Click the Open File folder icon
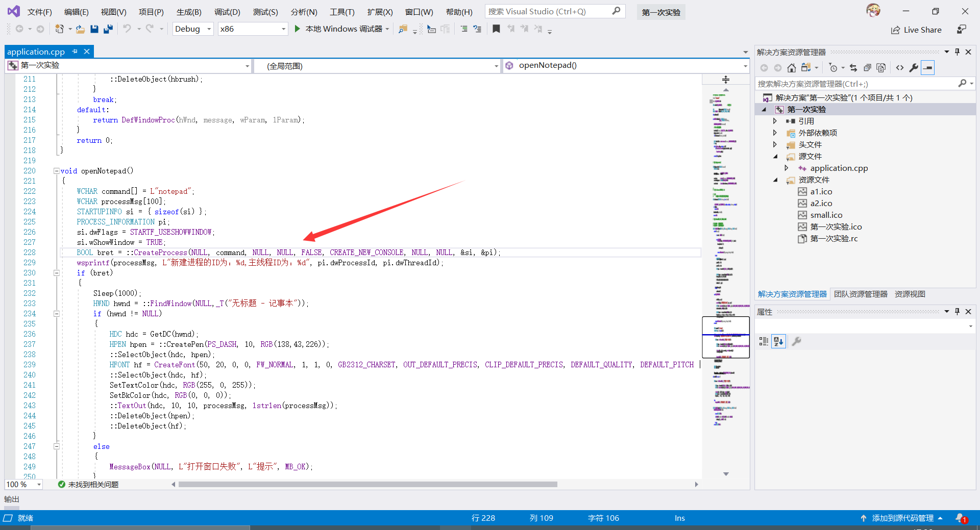 tap(80, 29)
